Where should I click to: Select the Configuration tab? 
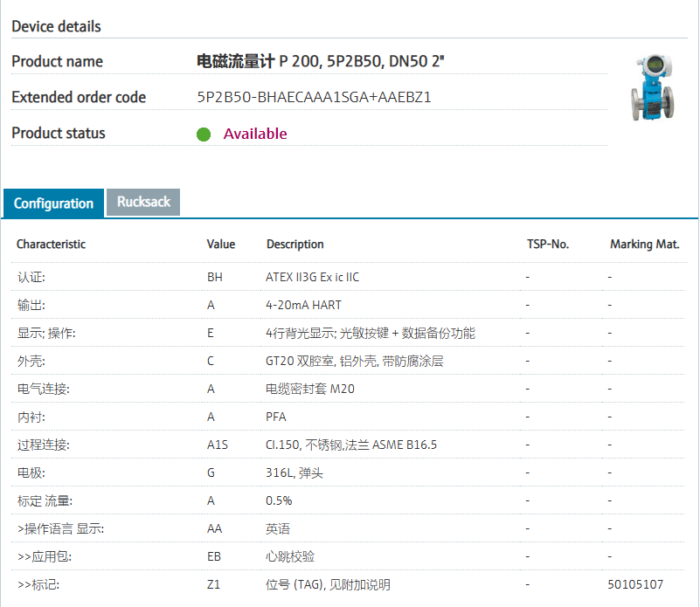click(x=53, y=203)
